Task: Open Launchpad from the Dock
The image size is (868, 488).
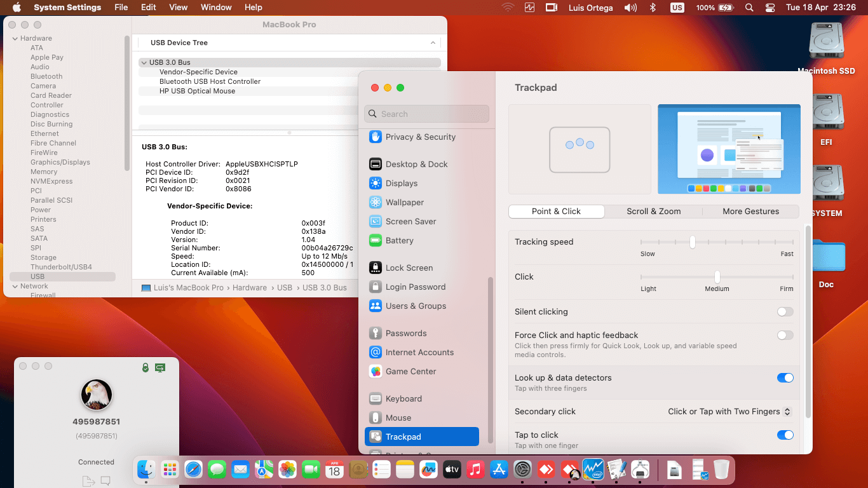Action: tap(170, 470)
